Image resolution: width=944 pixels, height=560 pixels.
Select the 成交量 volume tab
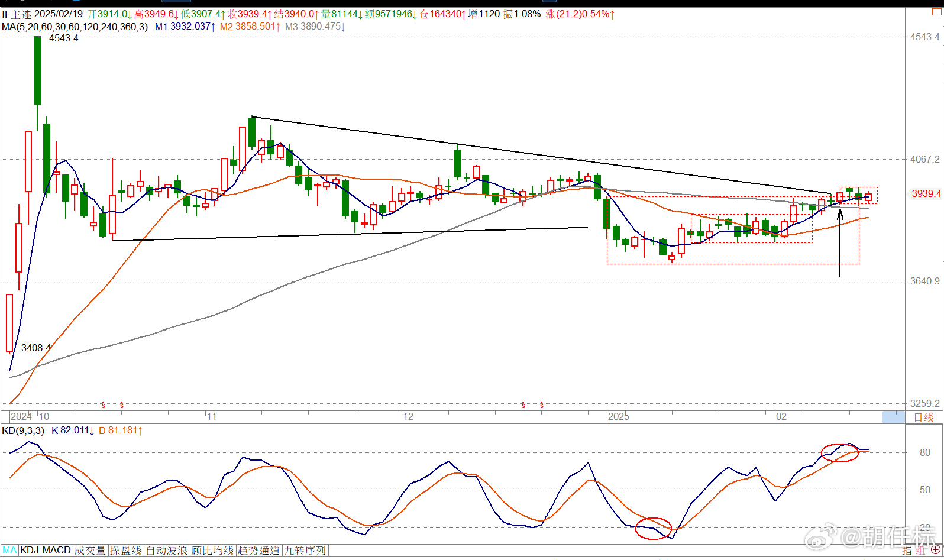[x=90, y=550]
